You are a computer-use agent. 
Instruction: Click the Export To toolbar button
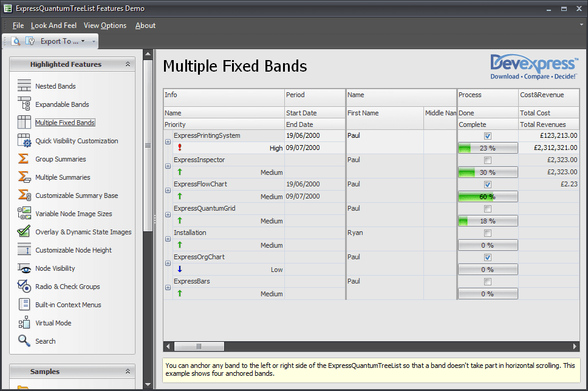pos(60,41)
